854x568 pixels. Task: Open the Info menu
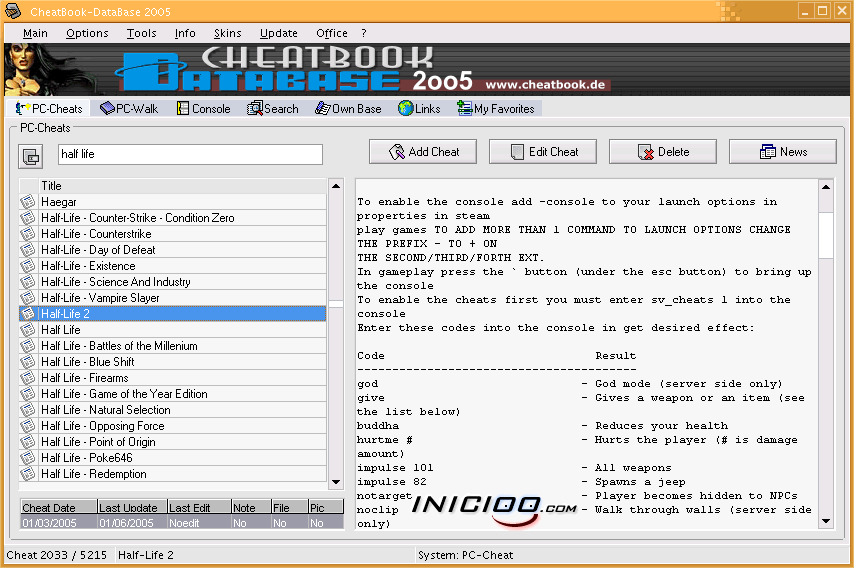tap(185, 33)
